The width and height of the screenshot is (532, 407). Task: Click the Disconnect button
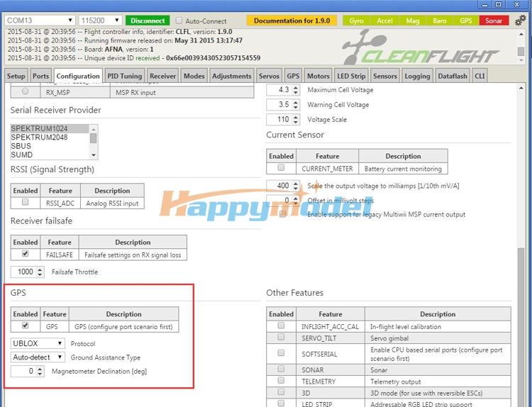coord(148,21)
